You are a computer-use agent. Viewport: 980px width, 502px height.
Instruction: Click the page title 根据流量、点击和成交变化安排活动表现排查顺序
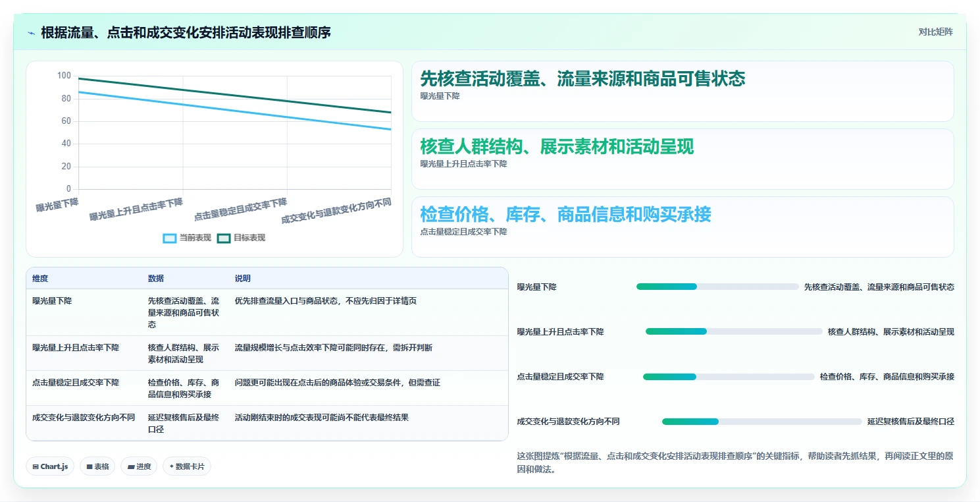coord(186,32)
